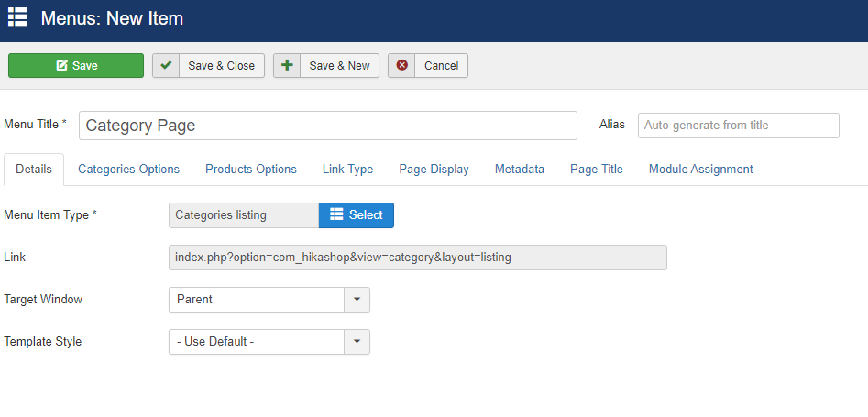The width and height of the screenshot is (868, 417).
Task: Click the plus icon of Save & New
Action: tap(287, 65)
